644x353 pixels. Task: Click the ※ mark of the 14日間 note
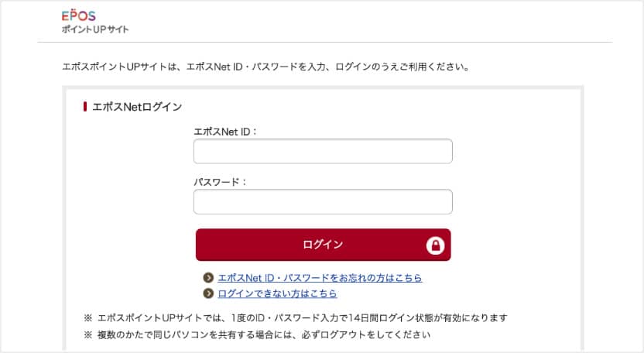[87, 318]
